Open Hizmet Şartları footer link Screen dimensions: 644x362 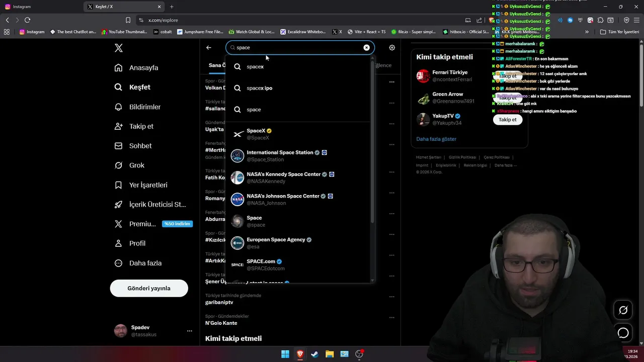(x=428, y=157)
